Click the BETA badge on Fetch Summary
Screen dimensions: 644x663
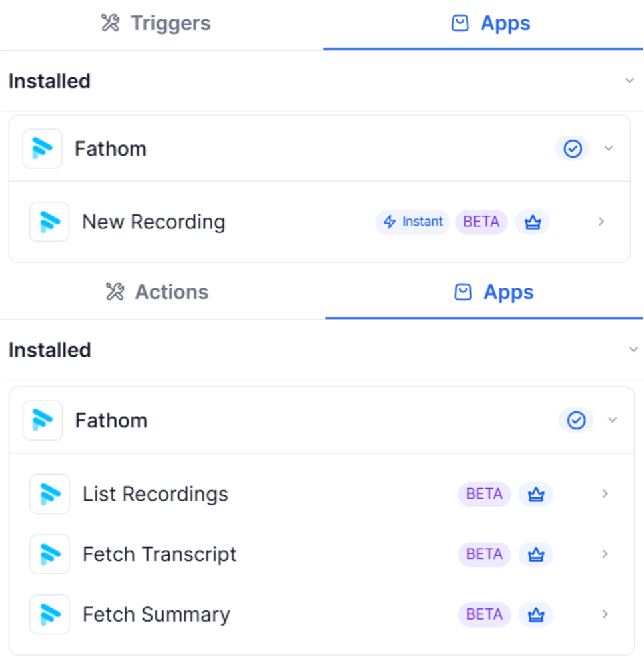pyautogui.click(x=484, y=615)
